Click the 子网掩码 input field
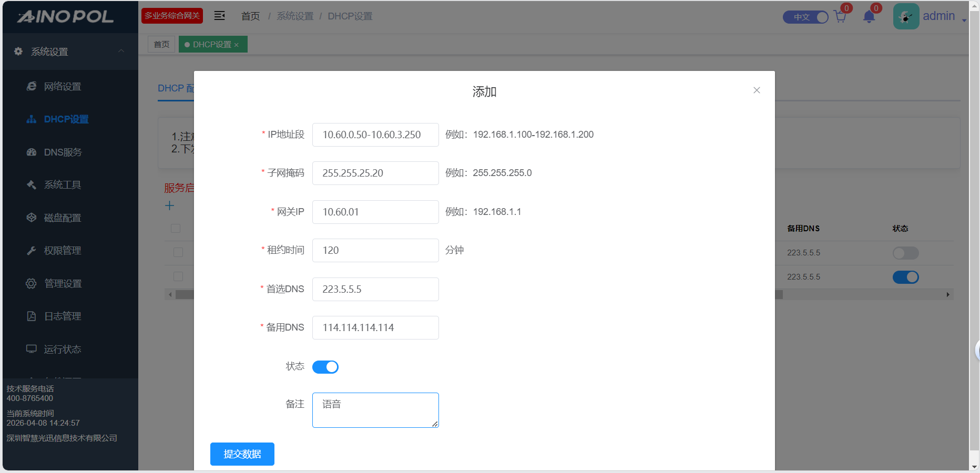Screen dimensions: 980x473 (375, 173)
